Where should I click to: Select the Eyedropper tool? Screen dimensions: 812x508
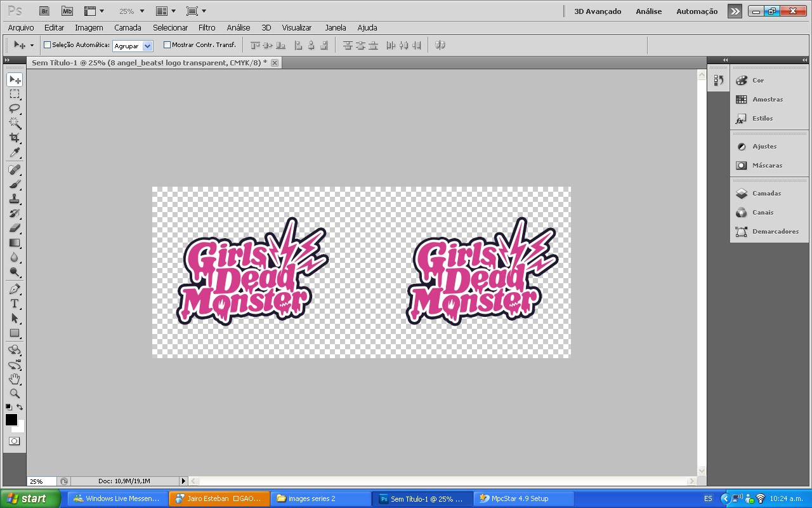[x=15, y=152]
